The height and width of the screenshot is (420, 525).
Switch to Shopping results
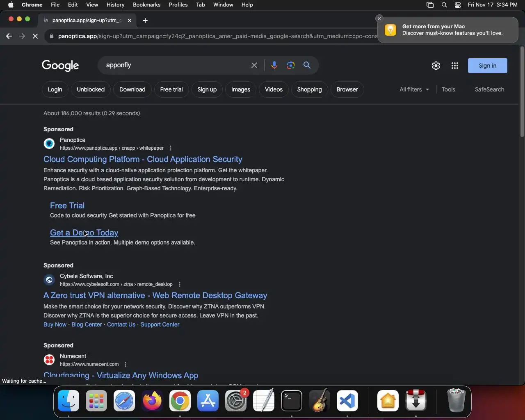tap(309, 89)
